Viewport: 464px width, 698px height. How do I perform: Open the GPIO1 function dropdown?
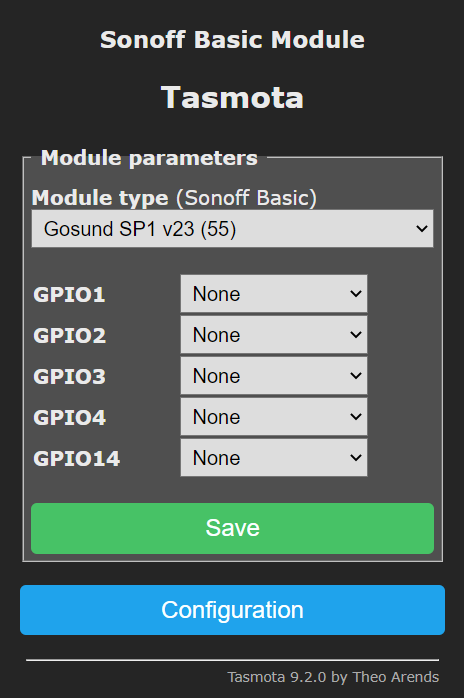click(x=274, y=294)
